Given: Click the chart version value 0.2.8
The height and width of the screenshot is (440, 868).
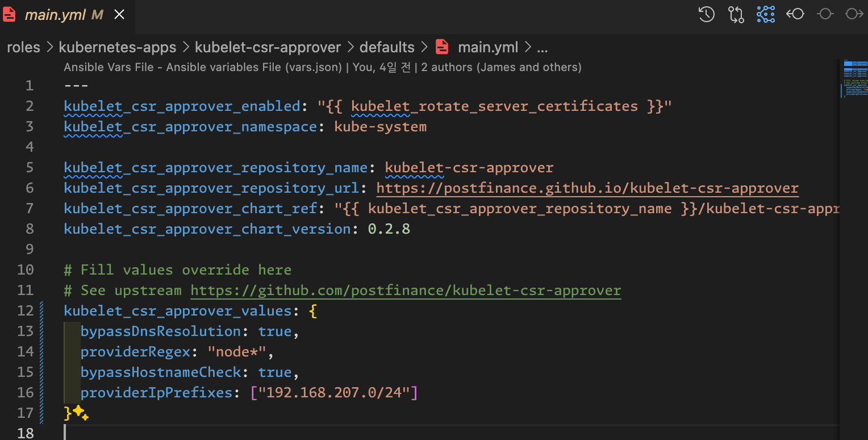Looking at the screenshot, I should pyautogui.click(x=389, y=229).
